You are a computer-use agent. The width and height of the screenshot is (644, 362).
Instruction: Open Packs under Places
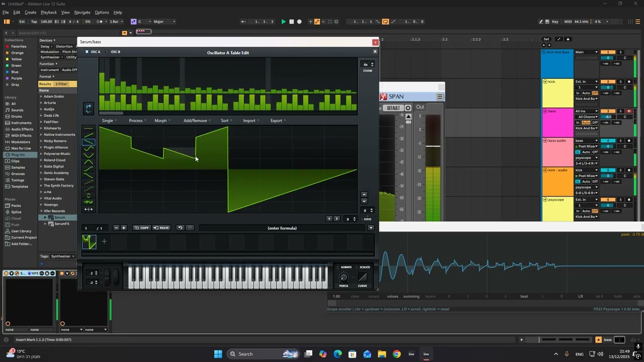point(16,206)
